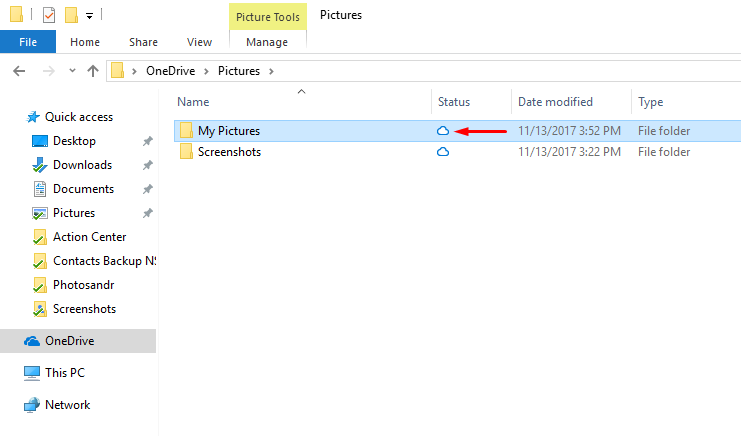Click the Photosandr folder icon
Image resolution: width=741 pixels, height=436 pixels.
tap(40, 285)
